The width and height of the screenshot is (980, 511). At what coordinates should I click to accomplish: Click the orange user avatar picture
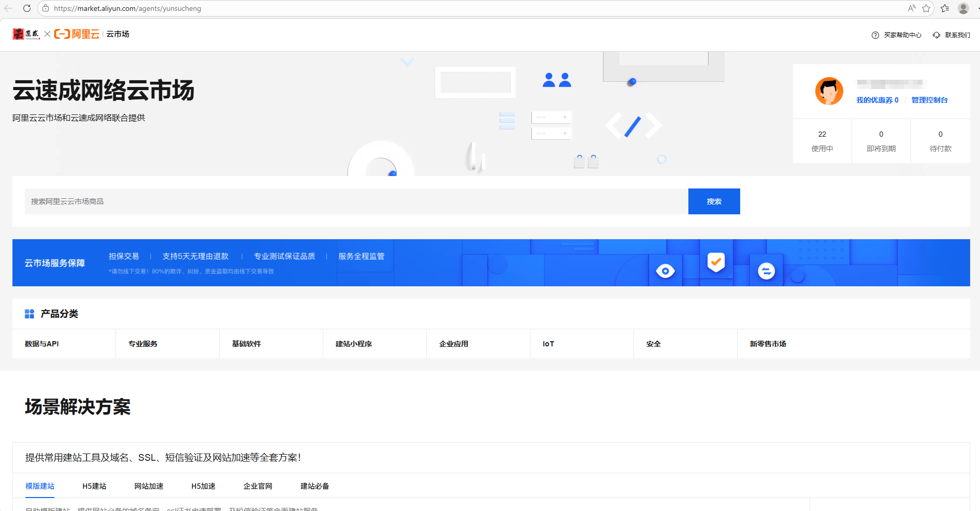(x=829, y=91)
